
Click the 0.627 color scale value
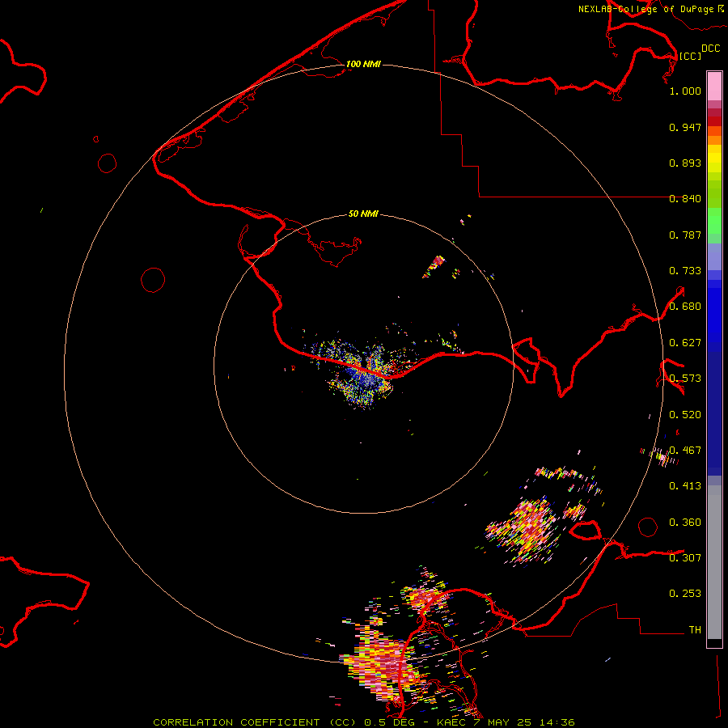click(685, 343)
